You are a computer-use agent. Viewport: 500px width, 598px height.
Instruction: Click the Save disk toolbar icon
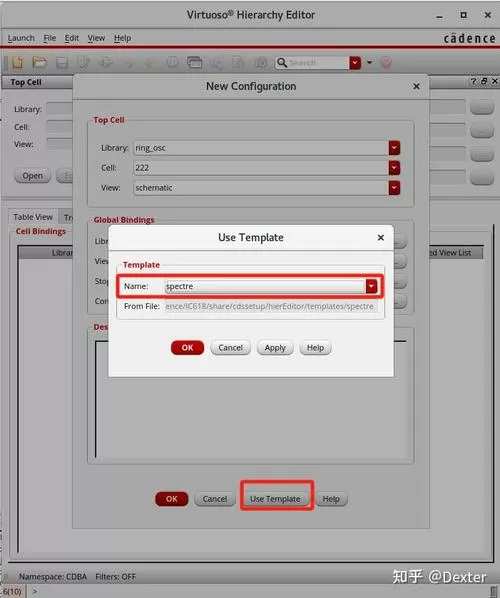coord(62,63)
